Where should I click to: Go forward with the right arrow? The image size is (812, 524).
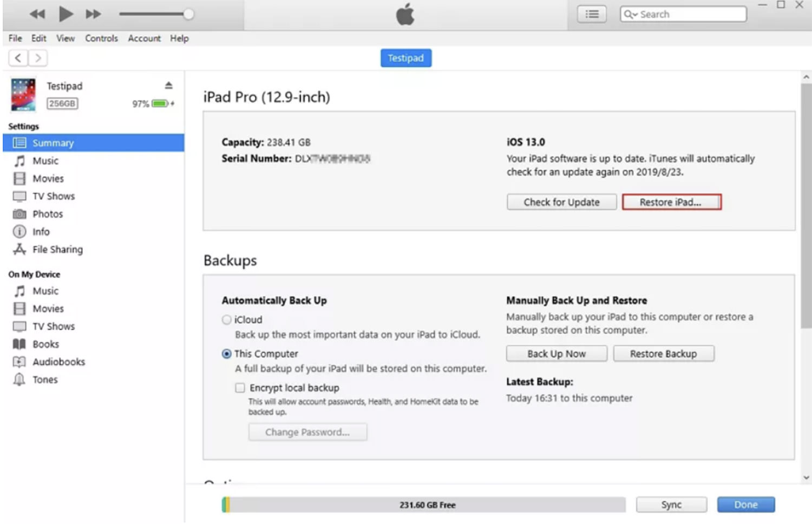click(37, 58)
